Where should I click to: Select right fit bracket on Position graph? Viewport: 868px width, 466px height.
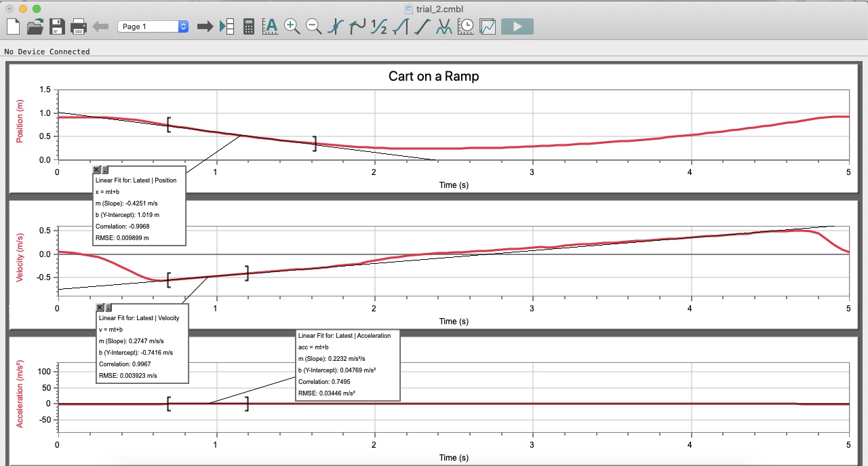pyautogui.click(x=315, y=143)
